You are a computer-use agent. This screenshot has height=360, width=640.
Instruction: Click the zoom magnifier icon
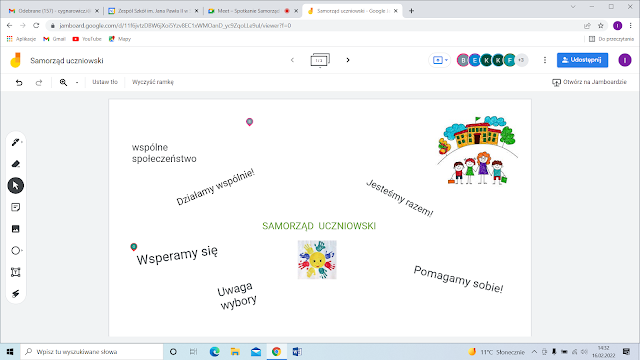pyautogui.click(x=63, y=82)
